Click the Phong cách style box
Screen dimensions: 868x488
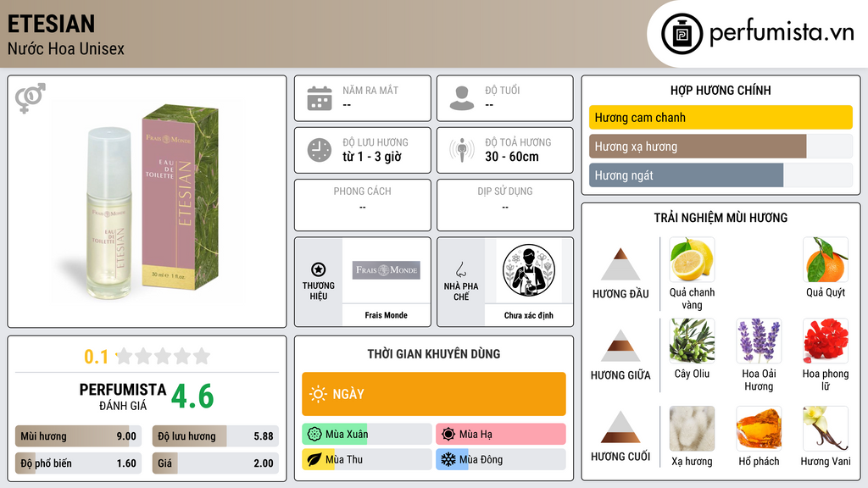(363, 205)
